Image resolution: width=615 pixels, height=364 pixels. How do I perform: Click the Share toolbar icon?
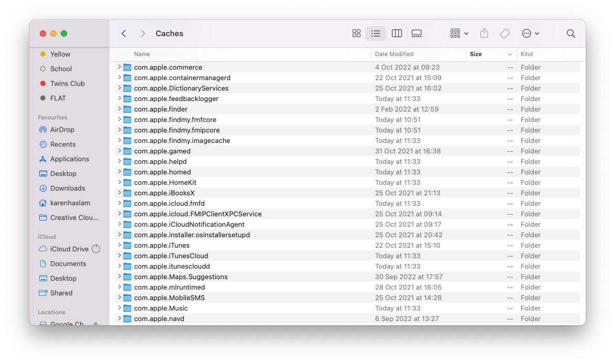[x=484, y=34]
